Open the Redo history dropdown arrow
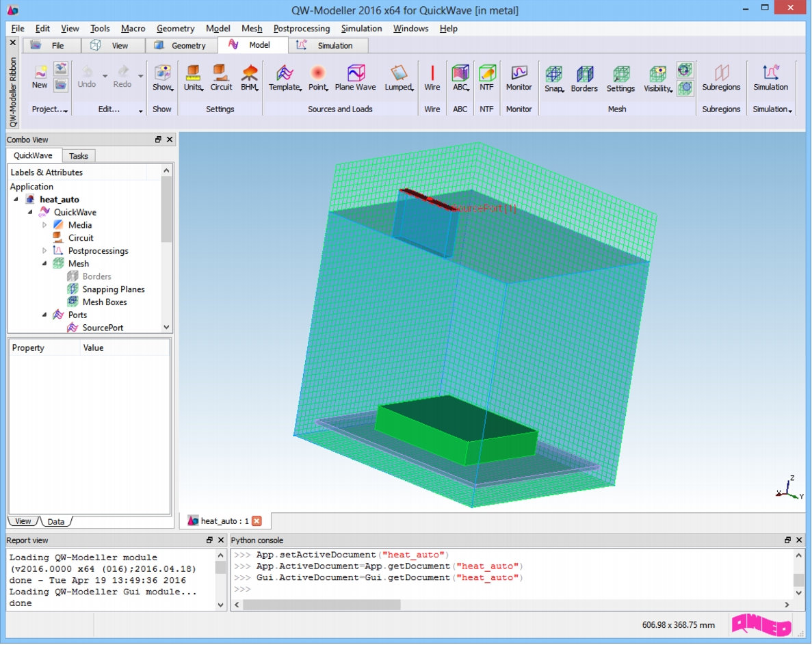Screen dimensions: 812x645 point(141,77)
